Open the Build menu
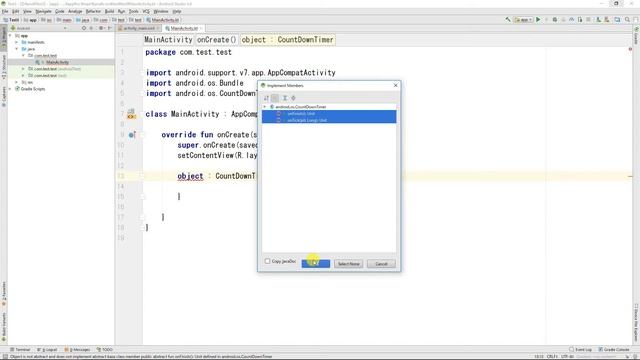Viewport: 640px width, 360px height. click(x=109, y=11)
